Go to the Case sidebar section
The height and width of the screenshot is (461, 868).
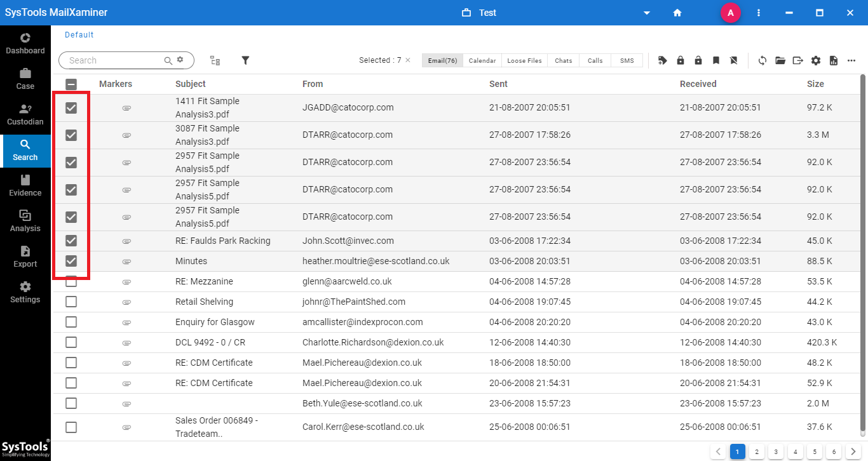(x=25, y=79)
